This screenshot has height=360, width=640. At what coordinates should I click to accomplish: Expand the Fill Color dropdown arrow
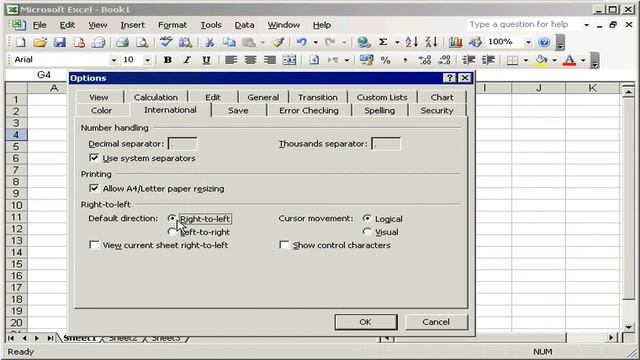tap(554, 60)
